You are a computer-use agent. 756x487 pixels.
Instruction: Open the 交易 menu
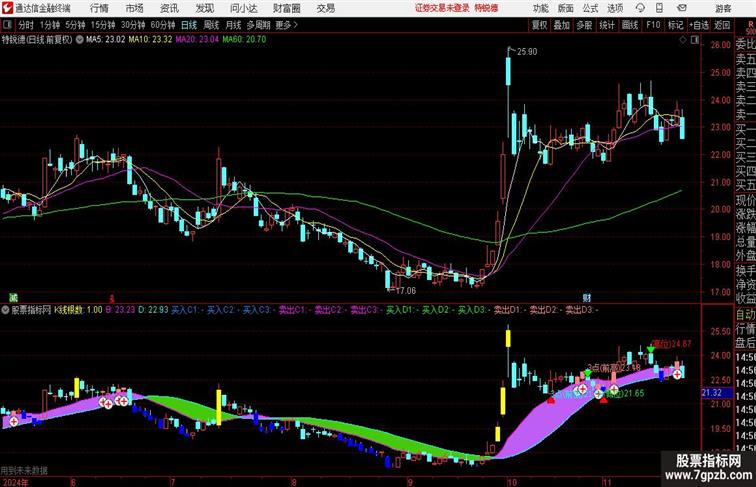(326, 8)
